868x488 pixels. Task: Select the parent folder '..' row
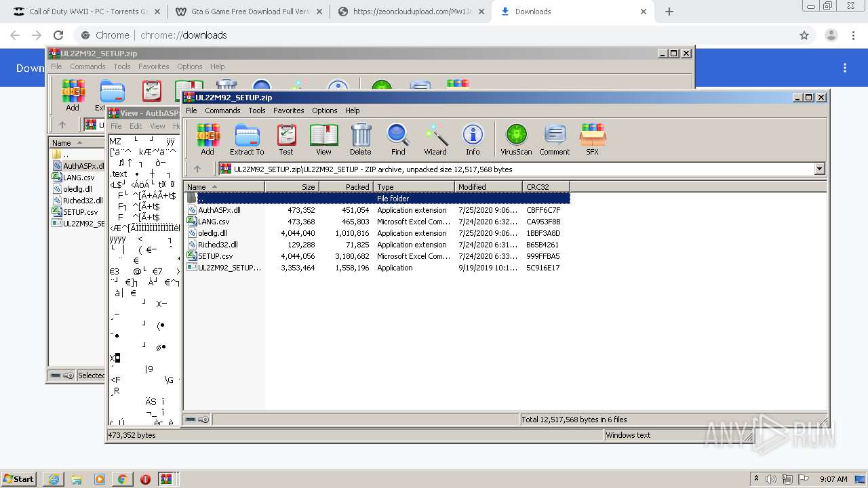[x=377, y=199]
